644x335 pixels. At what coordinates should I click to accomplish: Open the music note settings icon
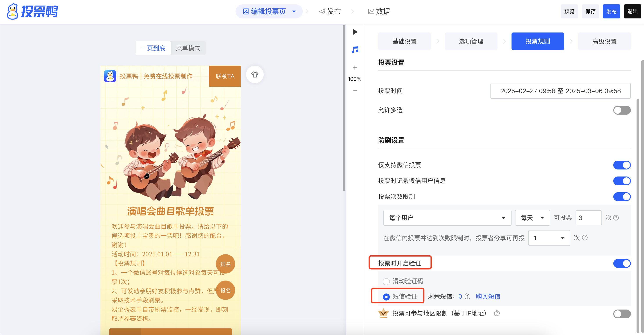(x=355, y=50)
